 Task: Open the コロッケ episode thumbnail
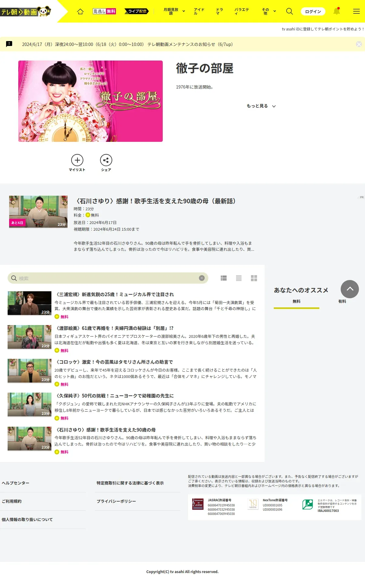30,371
